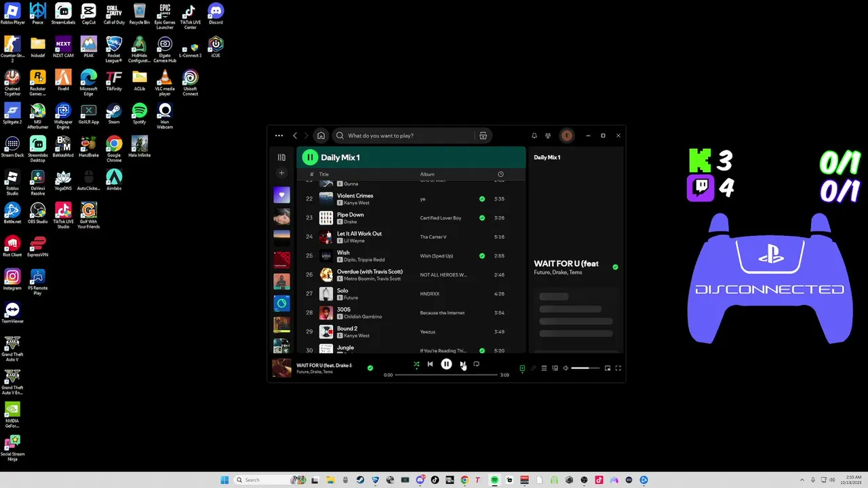Open CapCut desktop shortcut
The image size is (868, 488).
(89, 14)
